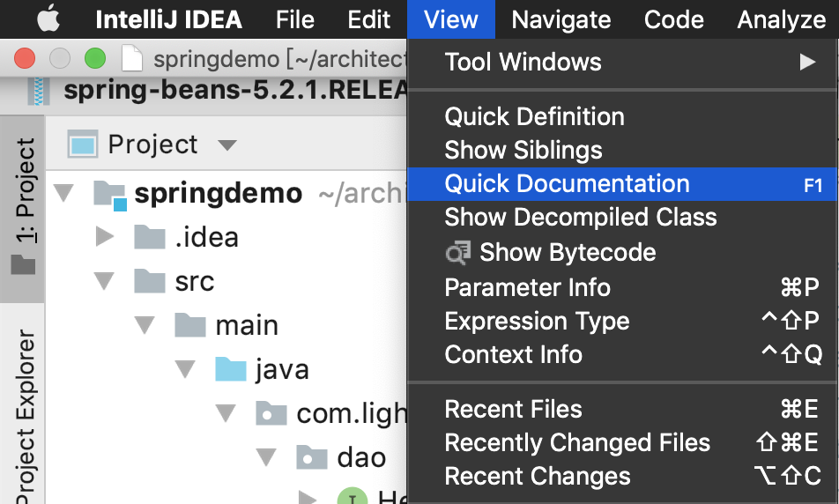Click the blue java source root icon
Screen dimensions: 839x504
tap(231, 369)
